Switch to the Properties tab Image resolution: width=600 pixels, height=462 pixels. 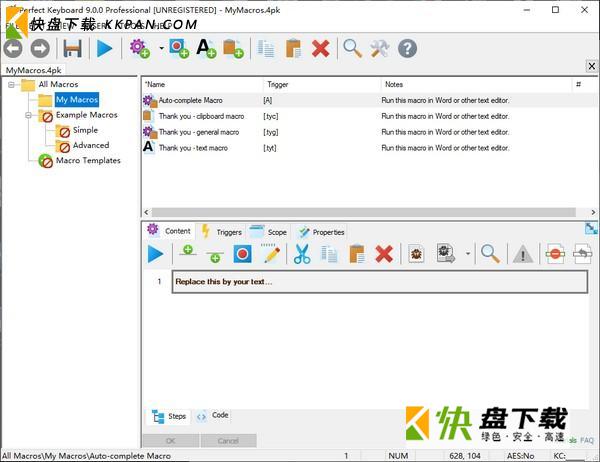[x=321, y=232]
